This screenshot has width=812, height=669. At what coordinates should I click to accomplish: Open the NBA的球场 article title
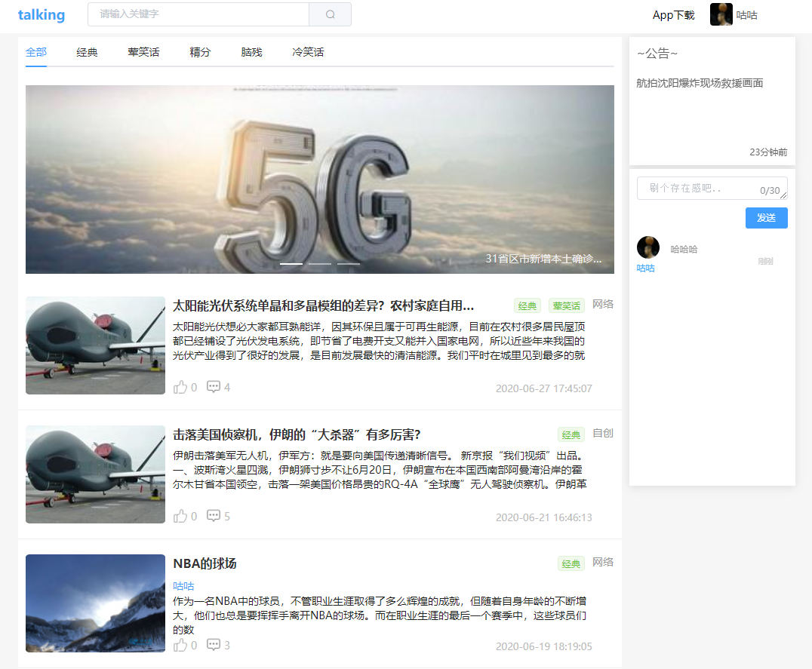pos(205,563)
